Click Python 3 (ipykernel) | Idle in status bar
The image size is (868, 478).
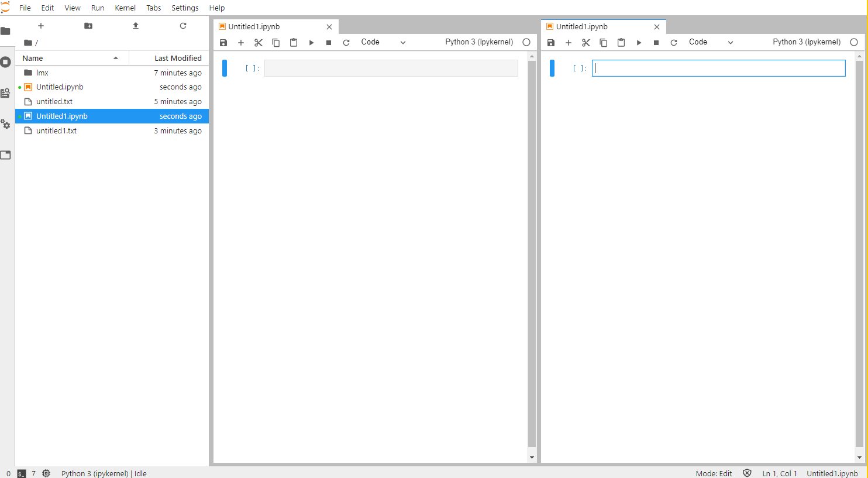tap(104, 473)
